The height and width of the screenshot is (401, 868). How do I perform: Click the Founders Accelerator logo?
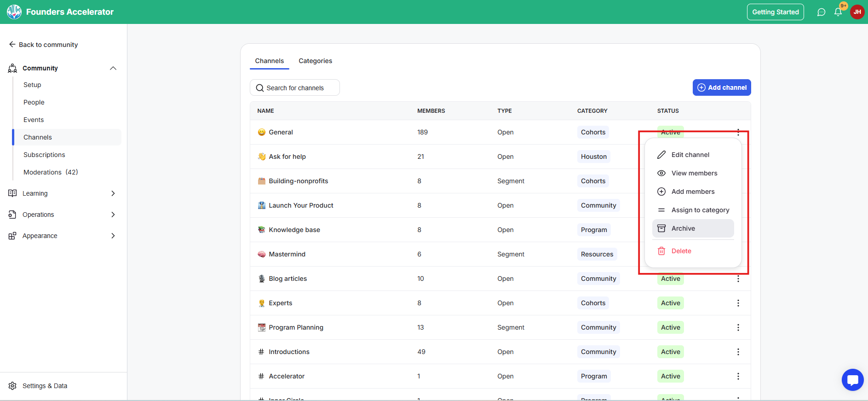click(14, 12)
